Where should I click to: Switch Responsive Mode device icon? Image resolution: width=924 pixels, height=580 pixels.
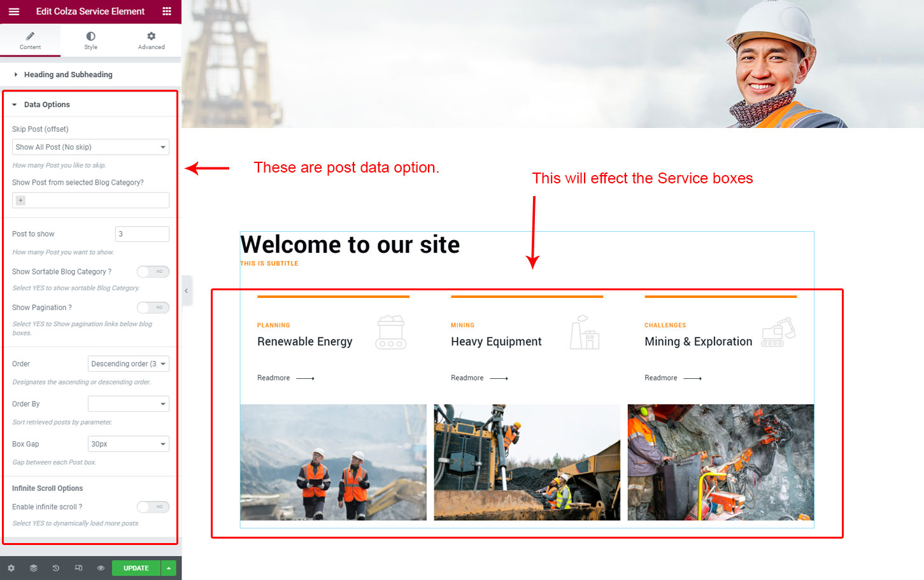tap(78, 568)
